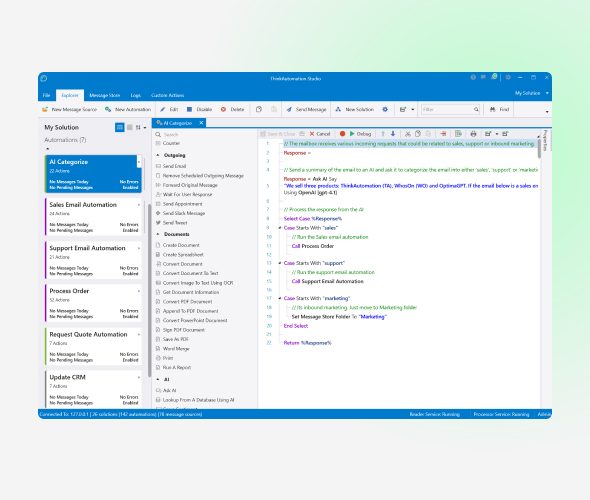Click the actions Search field
590x500 pixels.
click(205, 134)
